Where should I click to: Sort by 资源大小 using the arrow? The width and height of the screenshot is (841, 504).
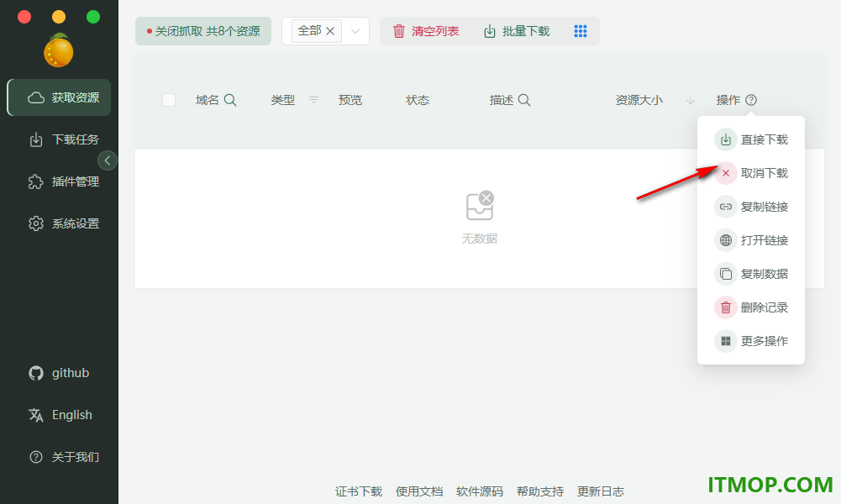[691, 100]
